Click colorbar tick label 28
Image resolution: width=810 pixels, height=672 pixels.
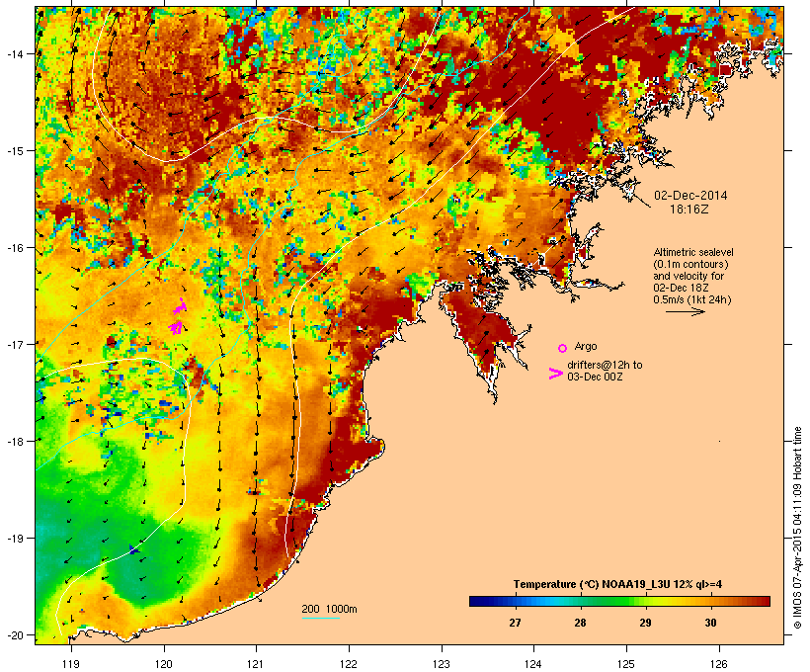(x=580, y=623)
